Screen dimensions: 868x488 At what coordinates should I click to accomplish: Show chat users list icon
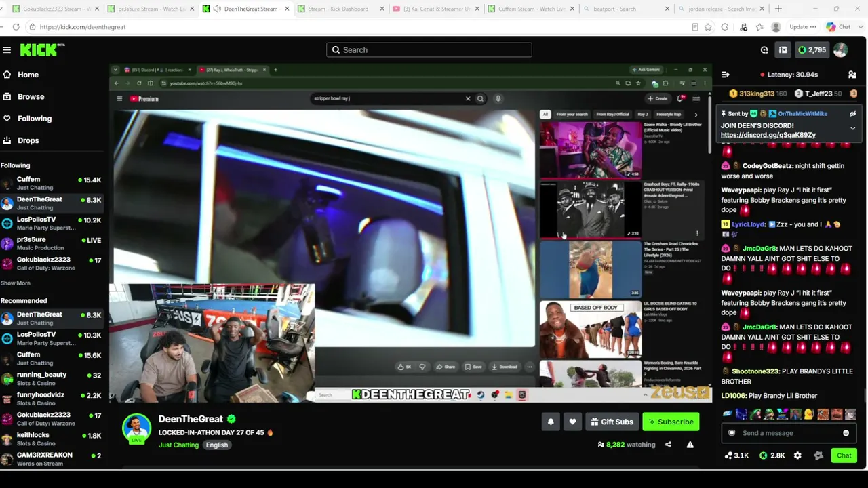click(852, 75)
